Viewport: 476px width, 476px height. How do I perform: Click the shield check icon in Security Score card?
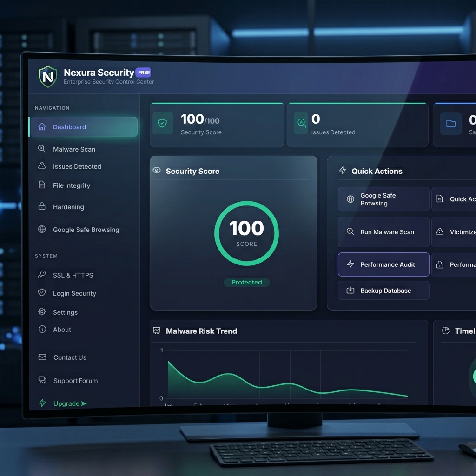(x=162, y=123)
